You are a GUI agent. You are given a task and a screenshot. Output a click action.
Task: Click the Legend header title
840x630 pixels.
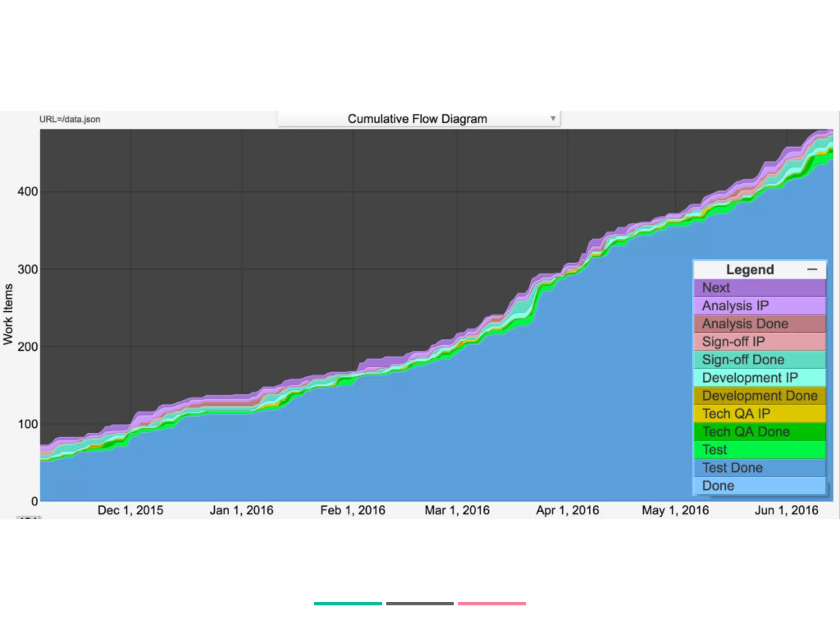click(x=750, y=269)
